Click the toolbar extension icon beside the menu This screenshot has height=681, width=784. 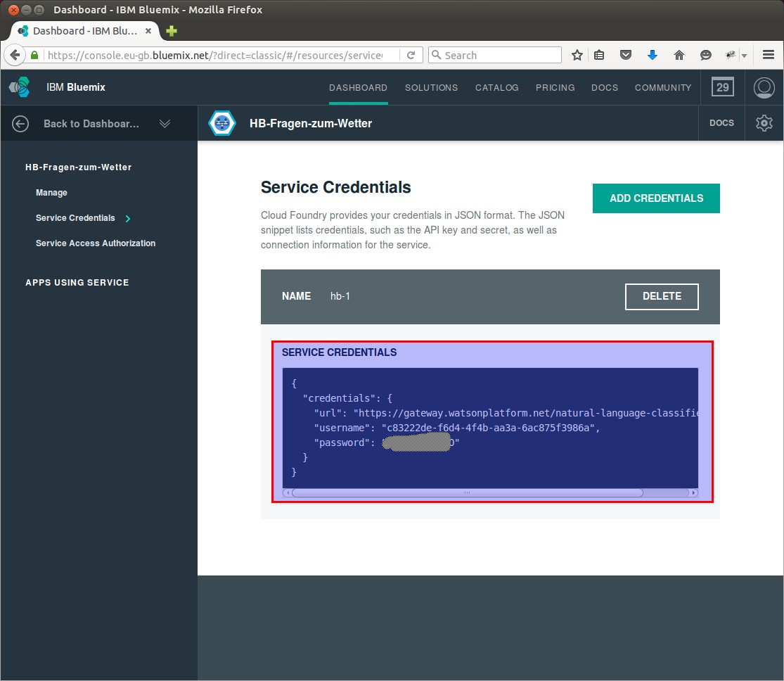(731, 55)
